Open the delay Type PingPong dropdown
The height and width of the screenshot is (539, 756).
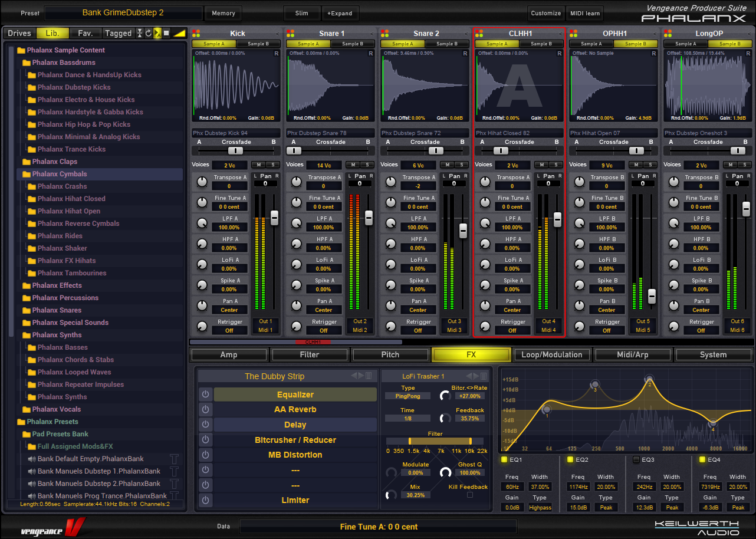click(408, 396)
